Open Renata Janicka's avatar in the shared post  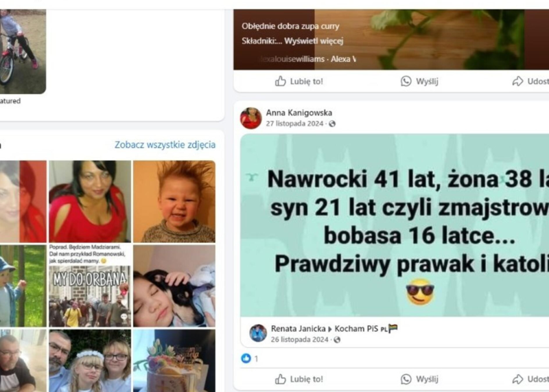click(x=258, y=333)
